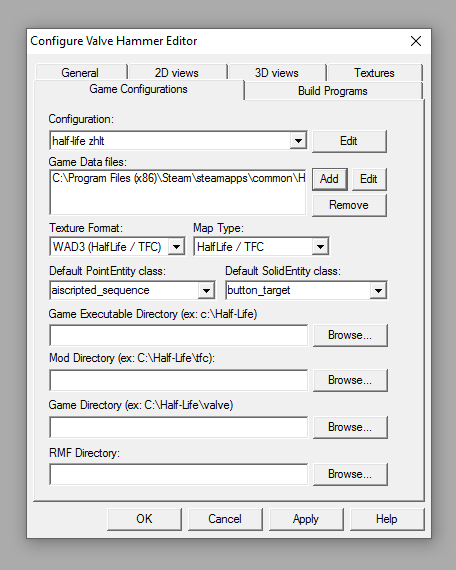Click the Mod Directory input field
456x570 pixels.
(179, 380)
